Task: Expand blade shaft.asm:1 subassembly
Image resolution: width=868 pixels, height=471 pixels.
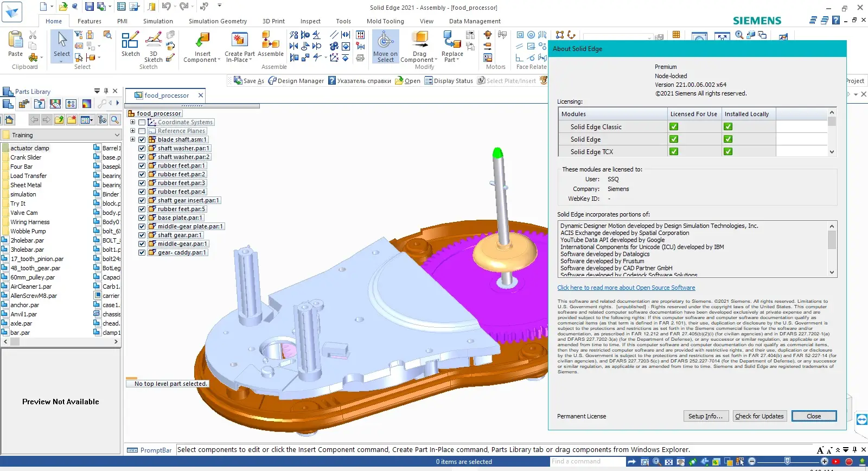Action: click(132, 139)
